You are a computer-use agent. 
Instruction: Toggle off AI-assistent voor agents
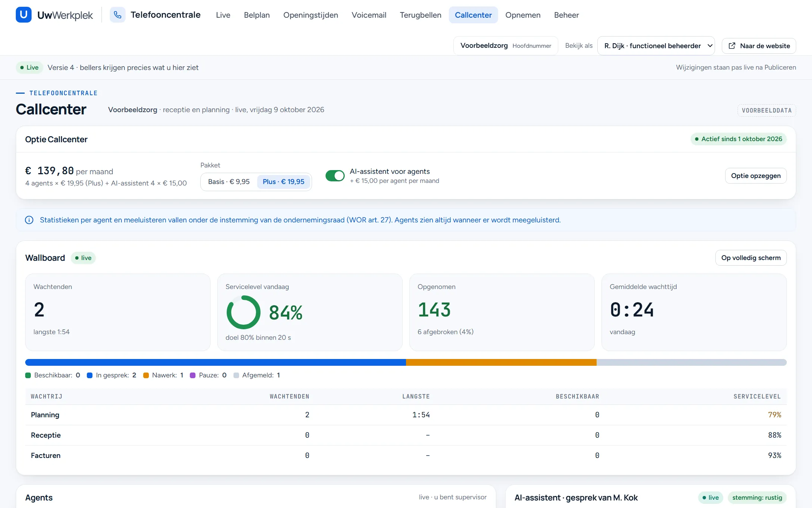(x=335, y=176)
